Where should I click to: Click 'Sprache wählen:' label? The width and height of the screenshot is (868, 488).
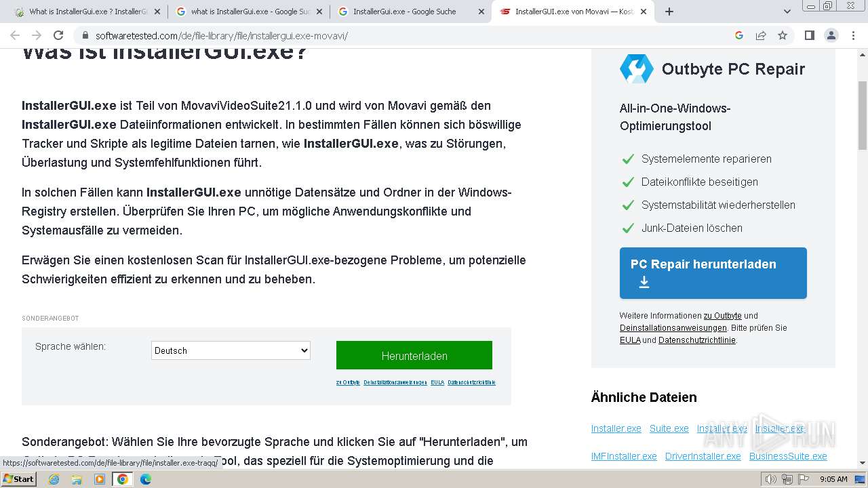pyautogui.click(x=71, y=346)
